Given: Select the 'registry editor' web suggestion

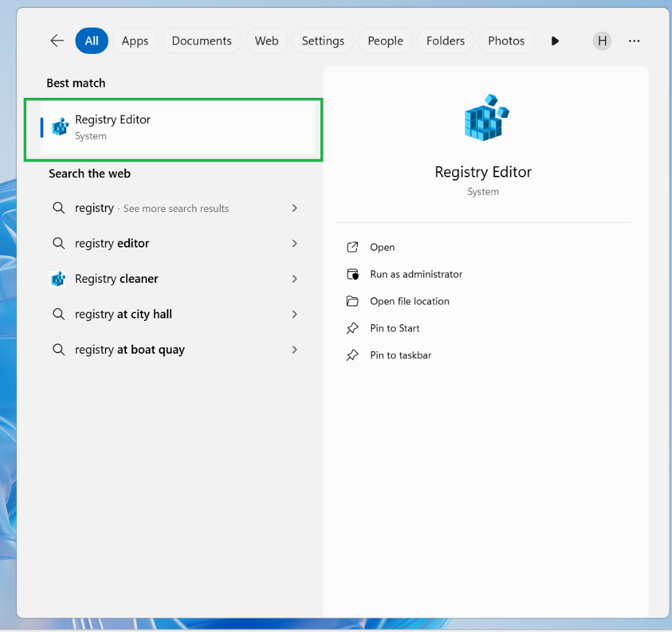Looking at the screenshot, I should pos(173,243).
